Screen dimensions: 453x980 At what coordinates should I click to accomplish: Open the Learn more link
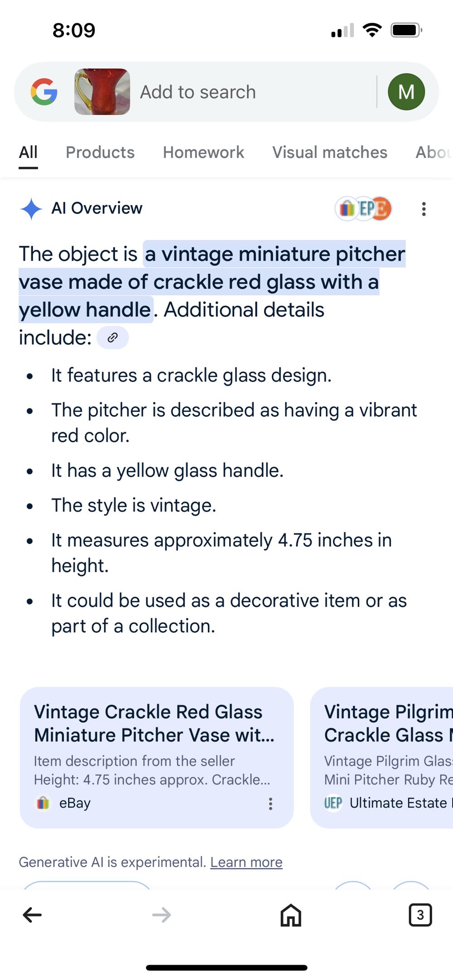point(246,862)
